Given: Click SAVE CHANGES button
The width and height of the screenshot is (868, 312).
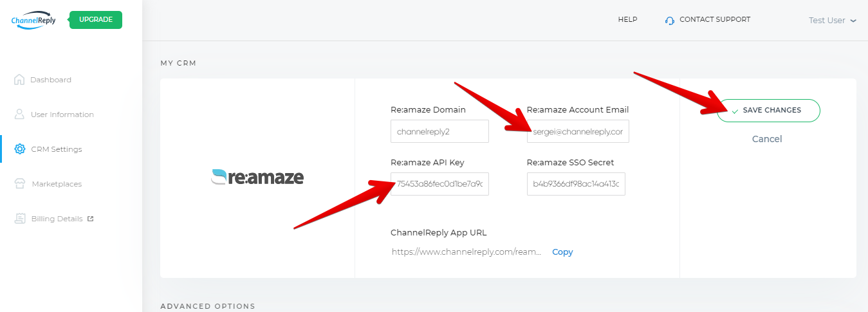Looking at the screenshot, I should tap(768, 111).
